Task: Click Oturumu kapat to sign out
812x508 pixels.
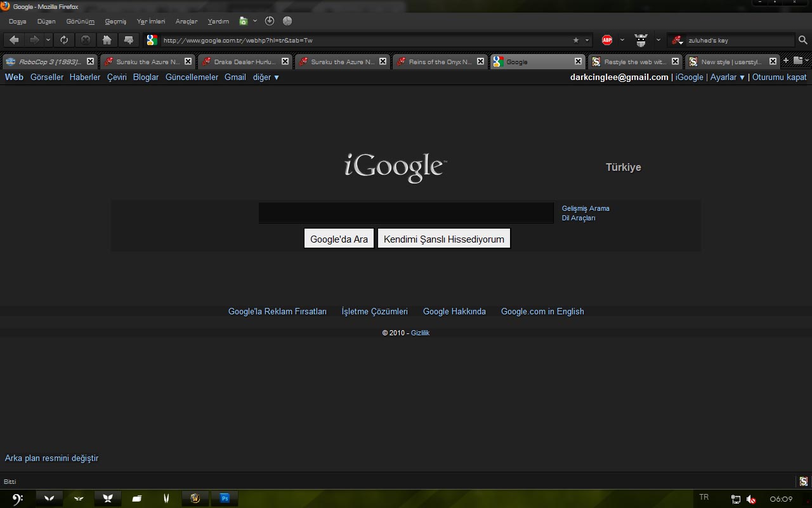Action: 780,77
